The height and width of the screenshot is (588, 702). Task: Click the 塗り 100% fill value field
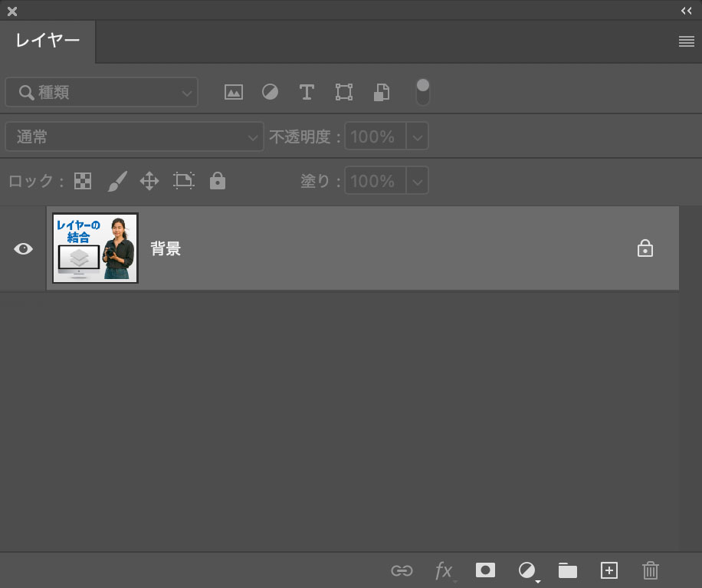click(x=376, y=180)
